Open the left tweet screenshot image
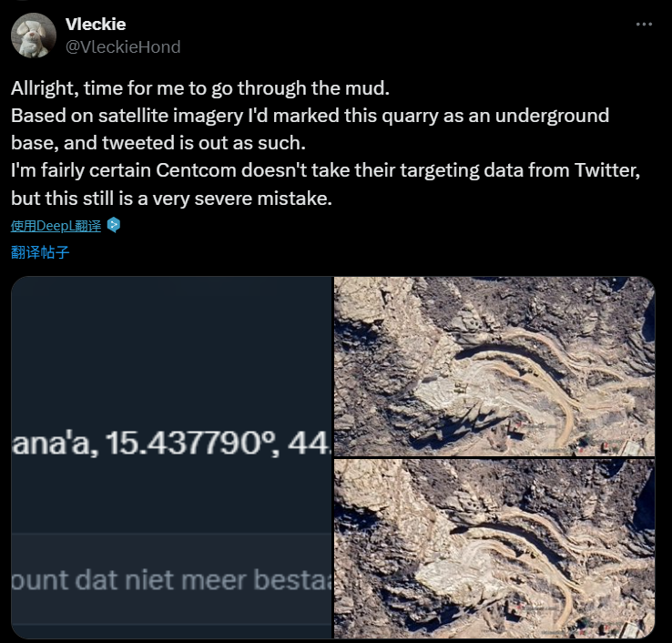The width and height of the screenshot is (672, 643). (171, 457)
